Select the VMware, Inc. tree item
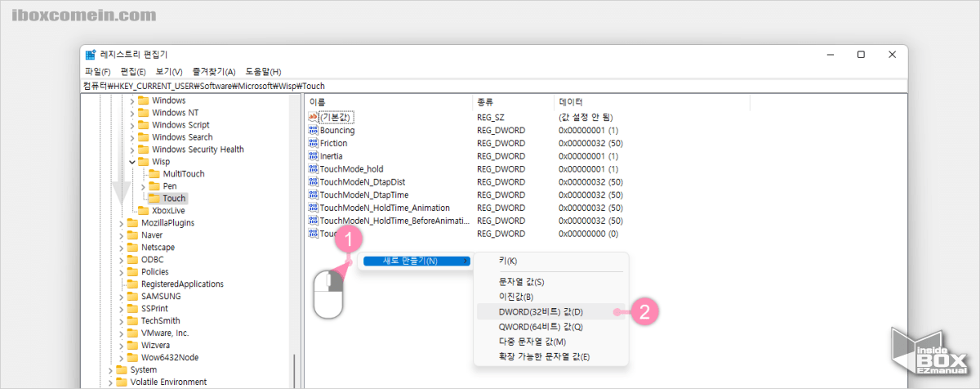Image resolution: width=980 pixels, height=389 pixels. point(164,333)
